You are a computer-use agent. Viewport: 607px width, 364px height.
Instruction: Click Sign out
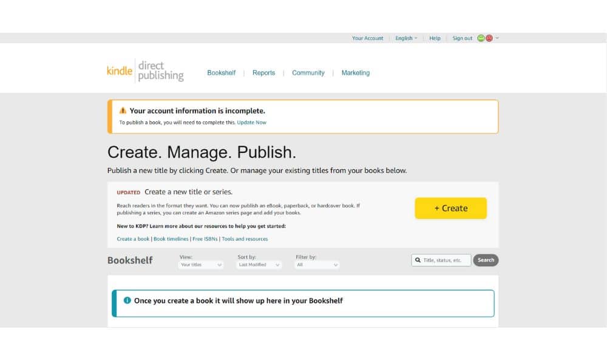[462, 38]
